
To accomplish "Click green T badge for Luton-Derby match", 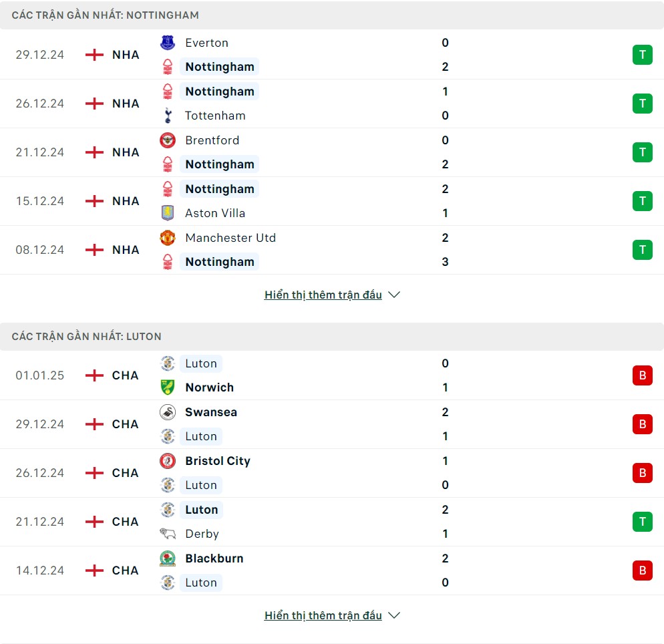I will (643, 522).
